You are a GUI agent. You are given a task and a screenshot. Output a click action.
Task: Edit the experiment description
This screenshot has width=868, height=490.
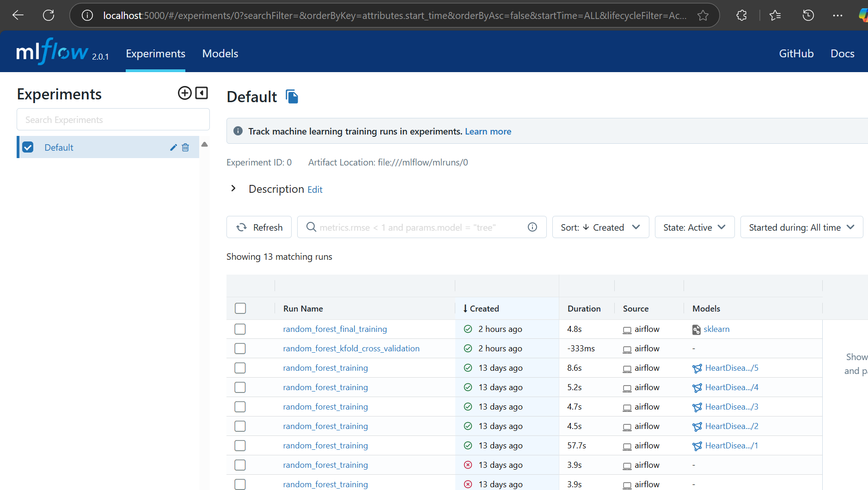[x=315, y=190]
